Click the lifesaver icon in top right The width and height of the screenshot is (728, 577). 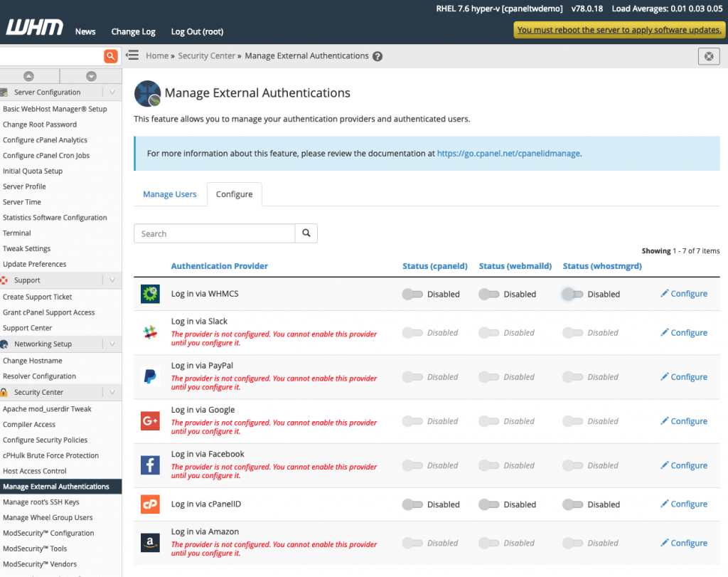tap(709, 56)
